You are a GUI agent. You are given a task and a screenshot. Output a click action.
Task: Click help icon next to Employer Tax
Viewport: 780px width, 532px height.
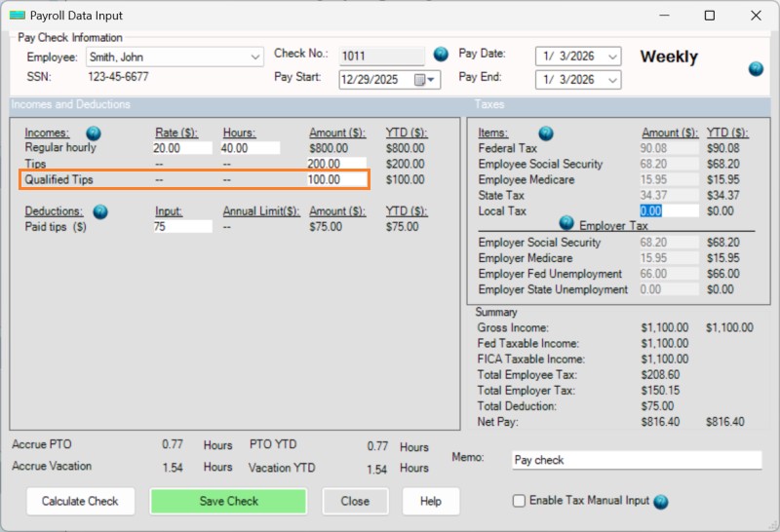coord(566,222)
